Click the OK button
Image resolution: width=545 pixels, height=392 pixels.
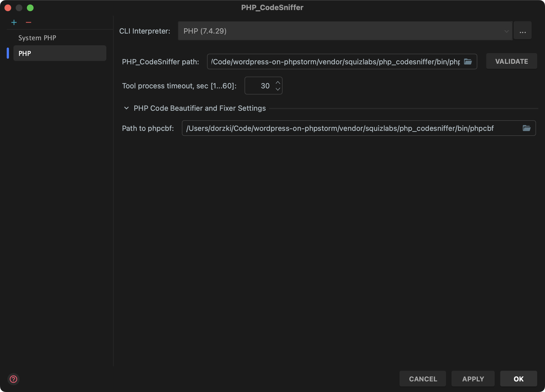(x=518, y=379)
